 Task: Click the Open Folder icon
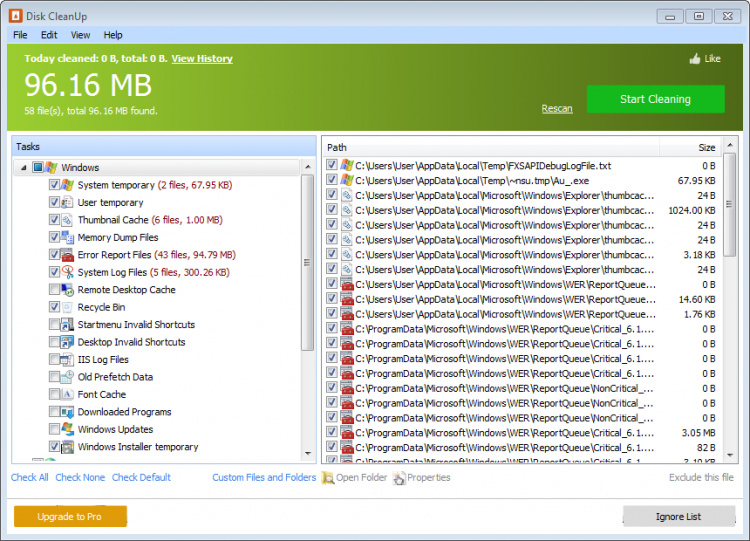point(328,477)
